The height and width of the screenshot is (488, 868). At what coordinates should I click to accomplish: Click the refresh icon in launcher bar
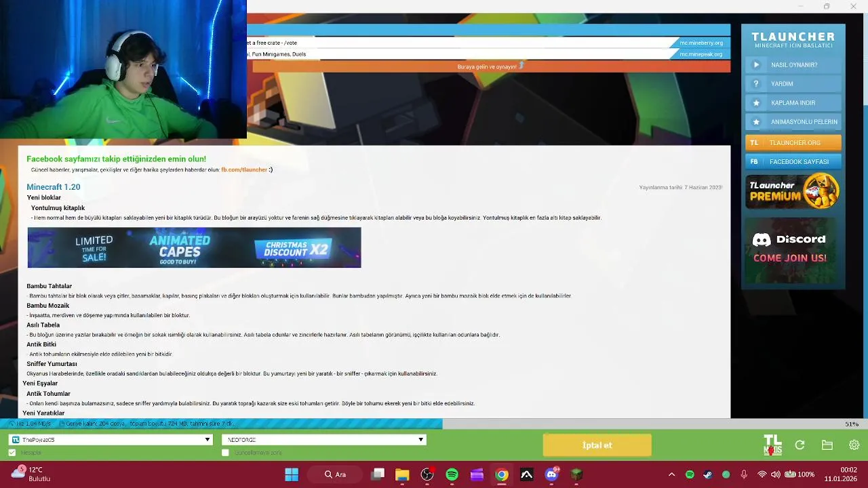pos(800,445)
